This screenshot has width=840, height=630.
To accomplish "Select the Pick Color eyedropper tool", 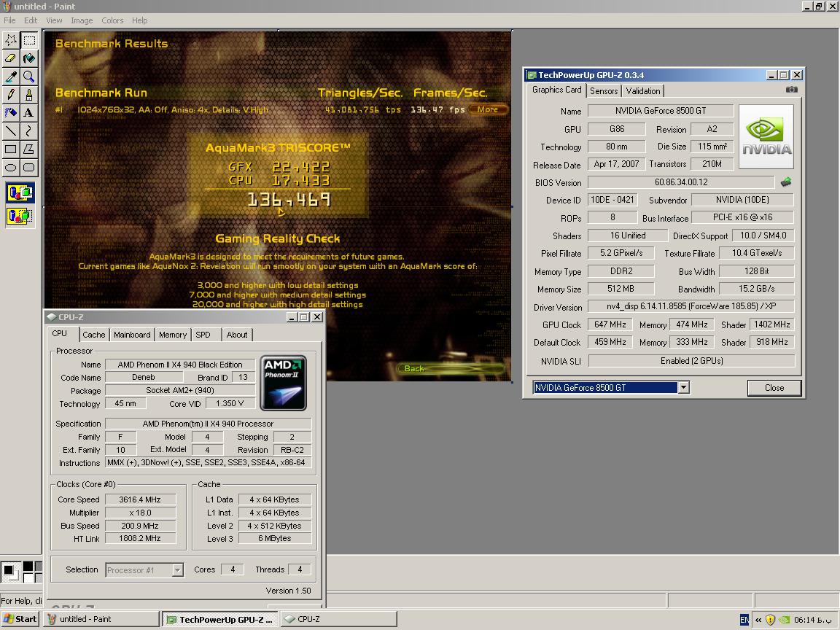I will pos(11,77).
